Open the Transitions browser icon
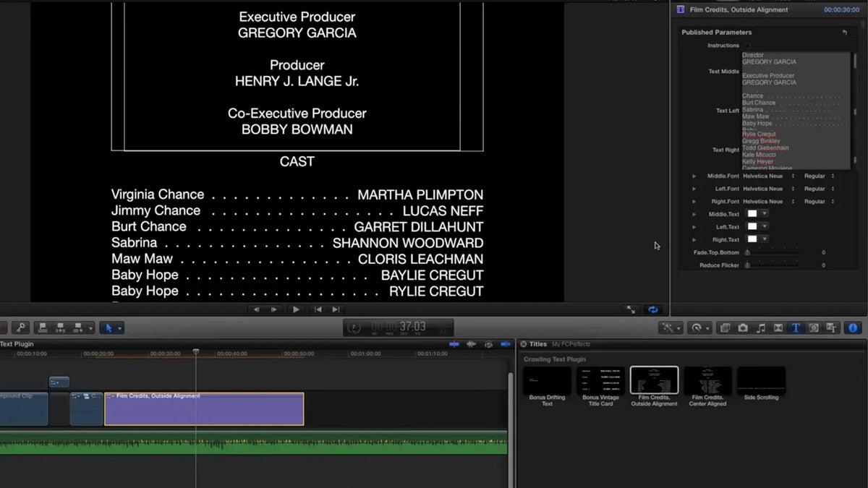Image resolution: width=868 pixels, height=488 pixels. (x=778, y=328)
